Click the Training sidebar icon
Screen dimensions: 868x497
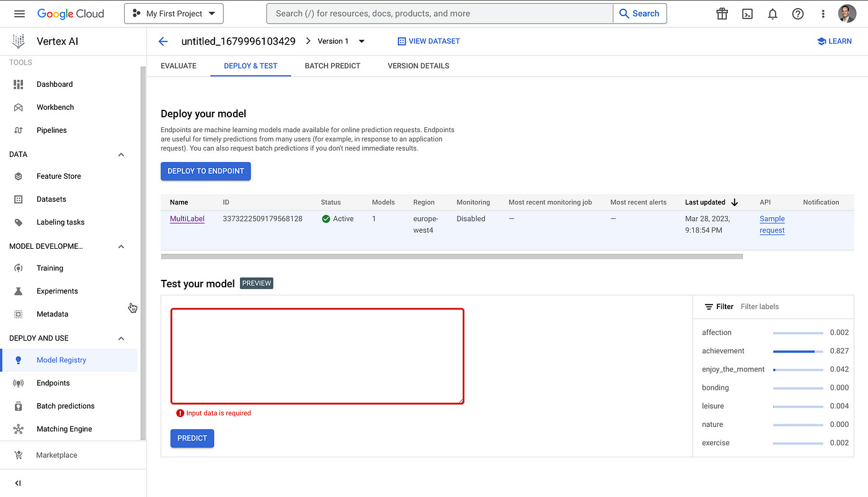pos(19,268)
